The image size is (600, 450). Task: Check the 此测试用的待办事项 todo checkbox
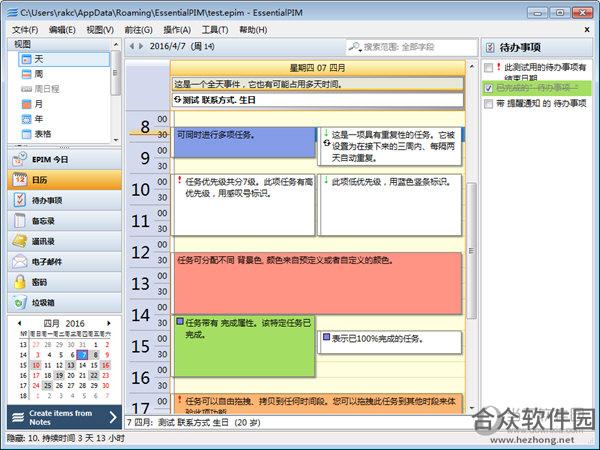[x=489, y=68]
